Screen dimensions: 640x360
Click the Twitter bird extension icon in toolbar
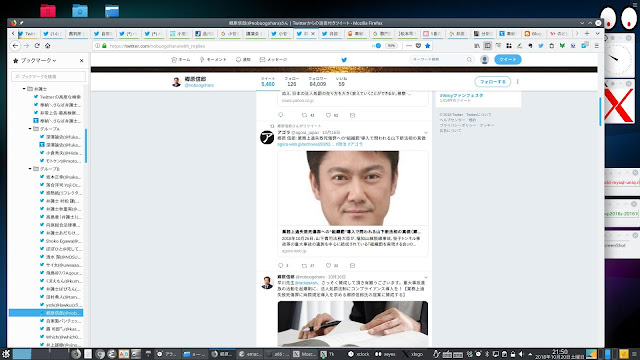(x=541, y=46)
